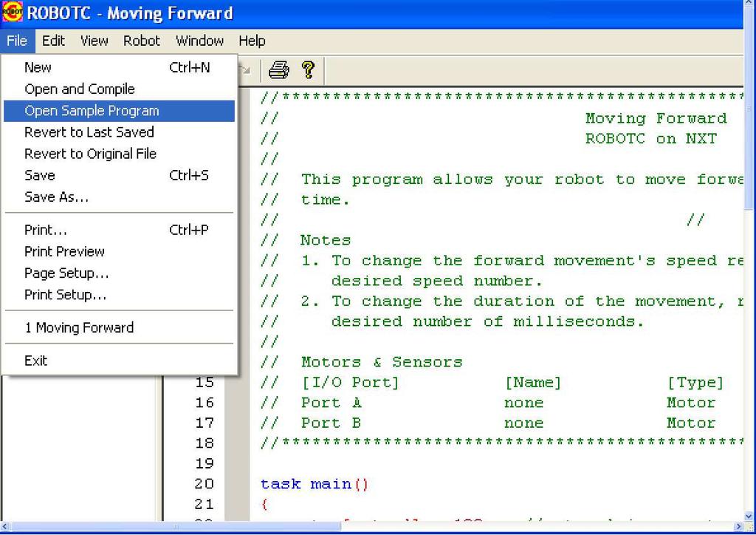This screenshot has height=535, width=756.
Task: Click line number 20 in the gutter
Action: coord(205,484)
